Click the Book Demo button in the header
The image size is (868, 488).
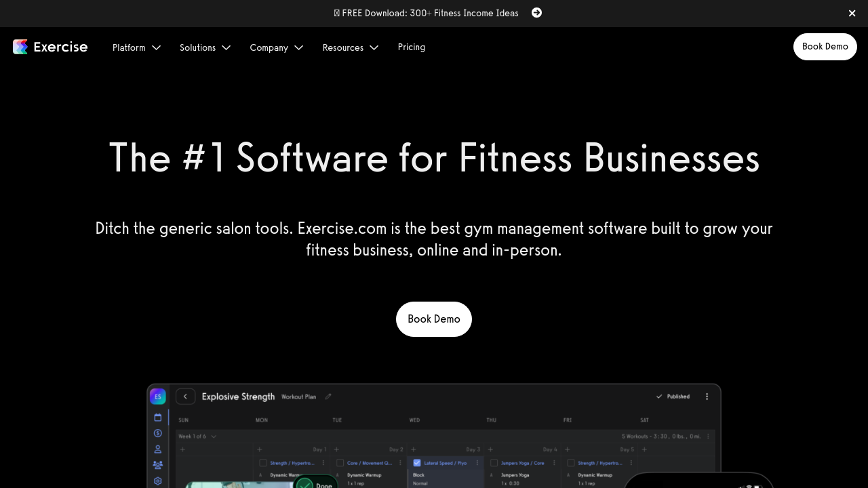click(x=825, y=47)
